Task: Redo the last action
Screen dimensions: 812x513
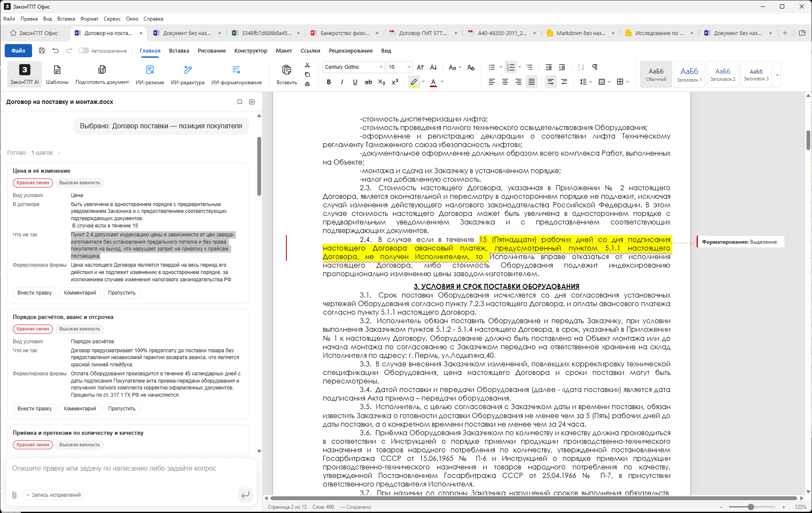Action: pos(69,50)
